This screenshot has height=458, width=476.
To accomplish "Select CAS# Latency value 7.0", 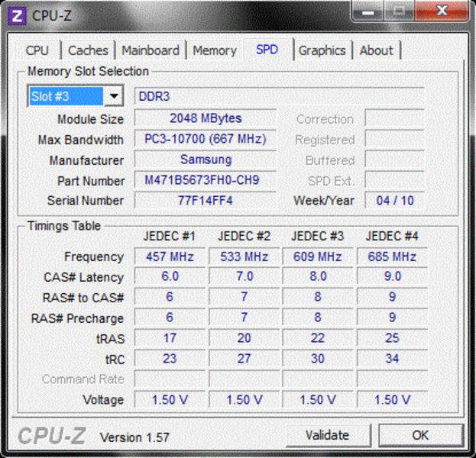I will tap(244, 276).
